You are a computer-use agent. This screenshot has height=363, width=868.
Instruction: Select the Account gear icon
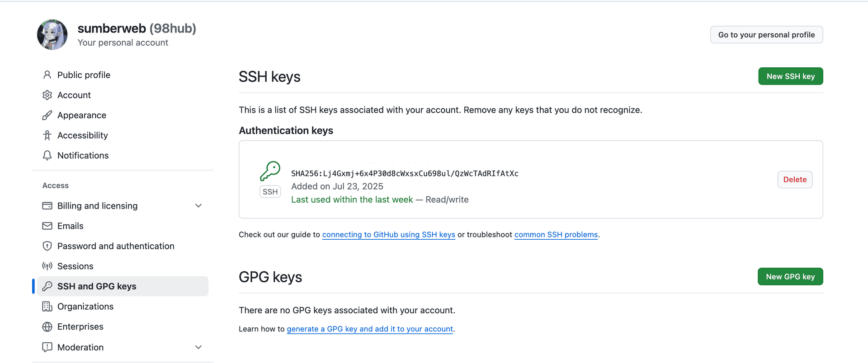tap(47, 95)
